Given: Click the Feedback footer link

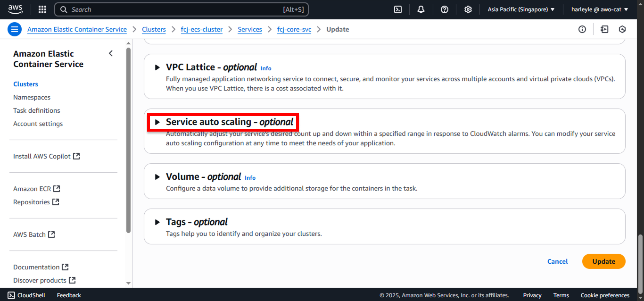Looking at the screenshot, I should click(x=69, y=295).
